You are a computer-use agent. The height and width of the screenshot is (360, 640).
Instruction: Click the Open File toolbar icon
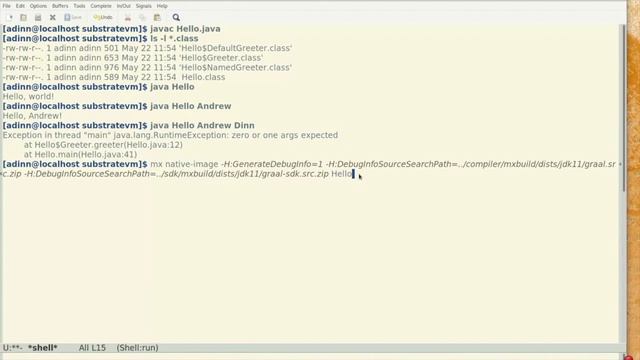tap(23, 18)
